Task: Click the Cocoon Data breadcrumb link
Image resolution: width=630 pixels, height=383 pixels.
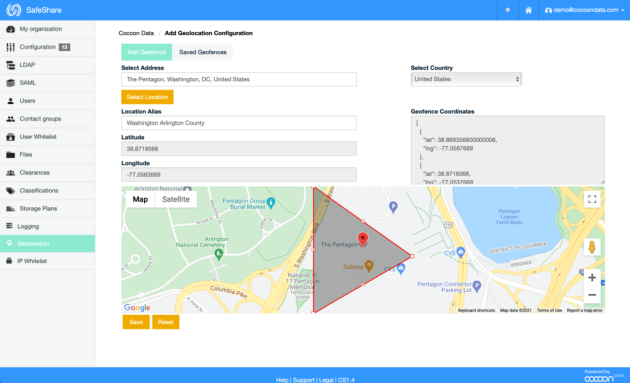Action: [x=136, y=33]
